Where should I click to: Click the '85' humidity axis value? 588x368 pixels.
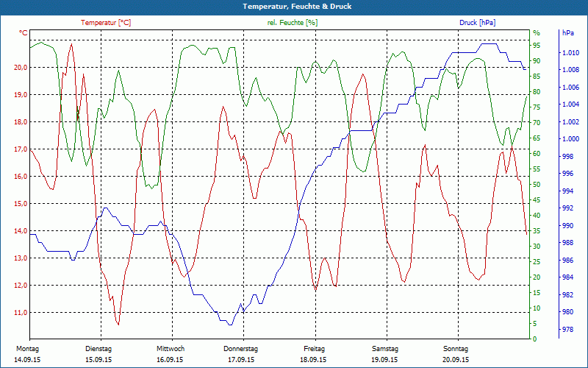[537, 77]
